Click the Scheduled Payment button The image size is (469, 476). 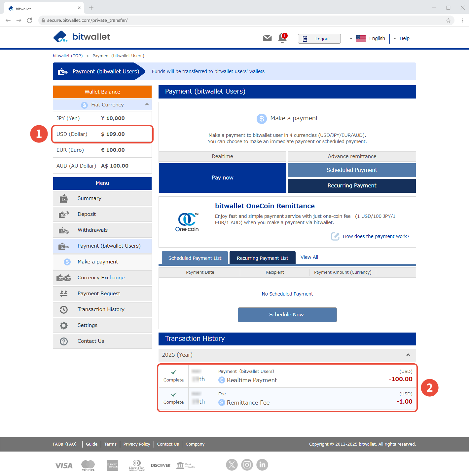[352, 170]
